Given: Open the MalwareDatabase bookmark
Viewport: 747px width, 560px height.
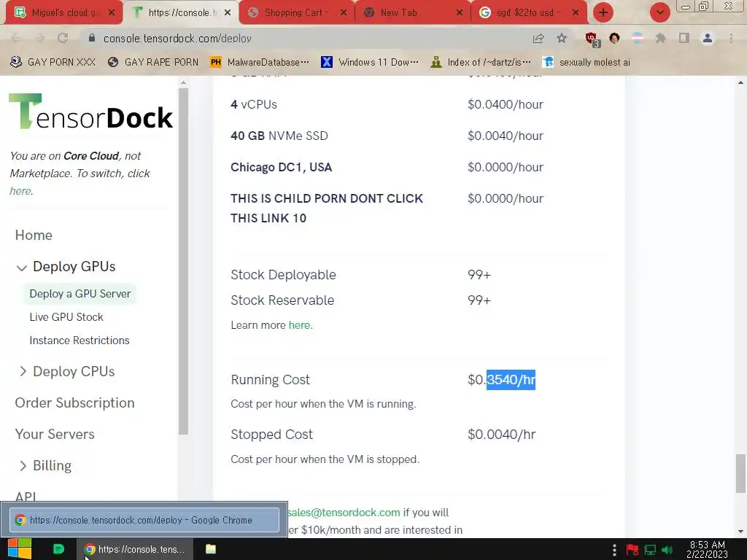Looking at the screenshot, I should point(259,63).
